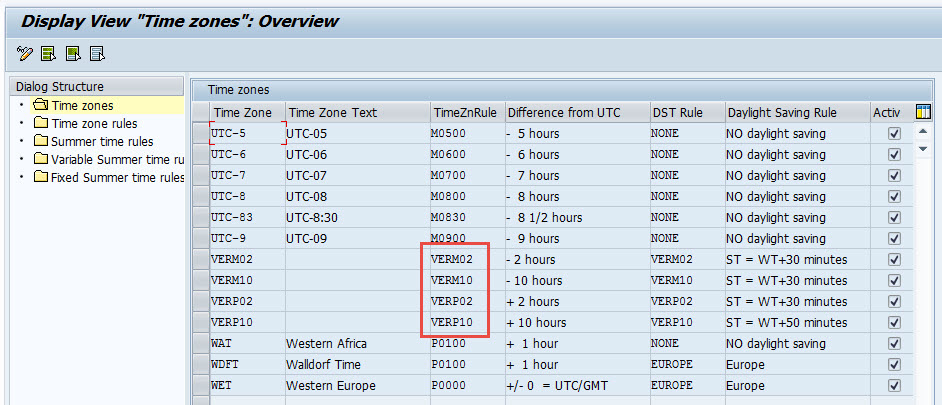Toggle the Active checkbox for VERM02 row
The width and height of the screenshot is (942, 405).
coord(894,260)
